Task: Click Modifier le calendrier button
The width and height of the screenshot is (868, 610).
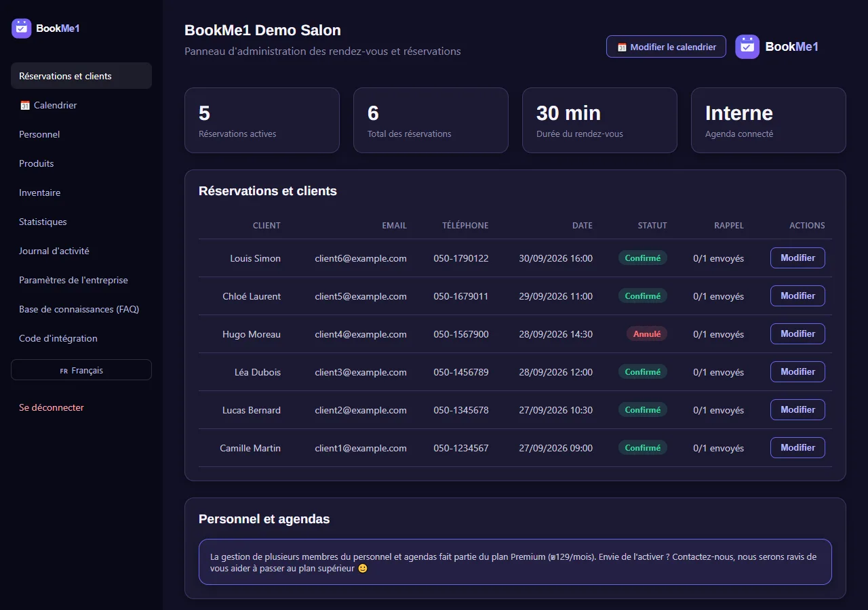Action: point(666,47)
